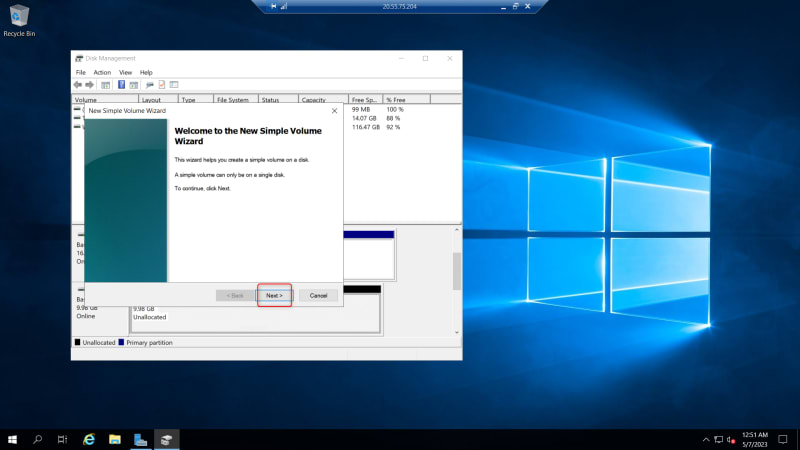
Task: Click the Refresh disk toolbar icon
Action: 149,85
